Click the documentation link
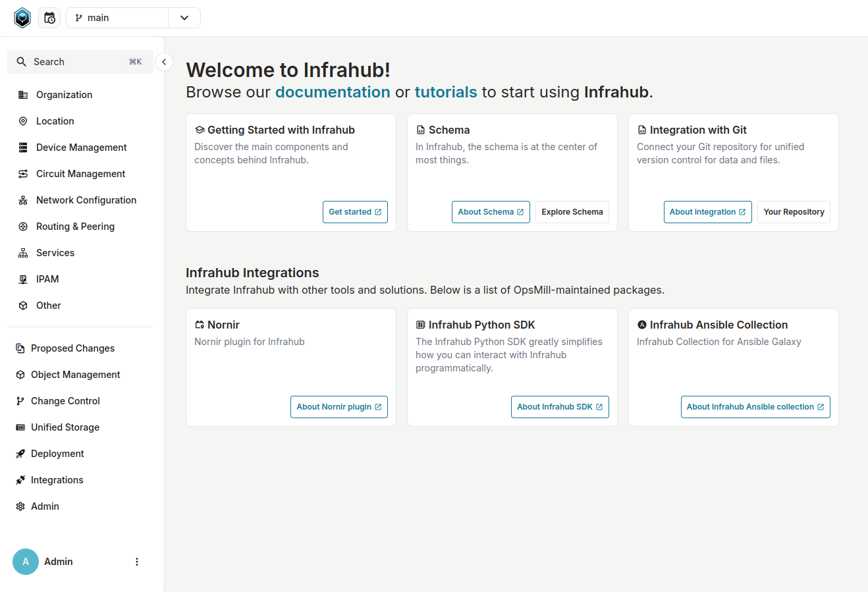 pos(333,92)
